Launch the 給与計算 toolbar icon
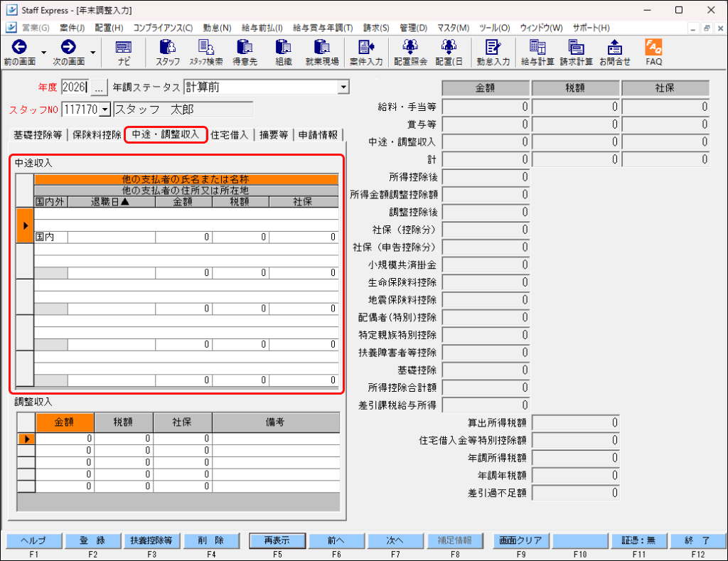 [537, 52]
